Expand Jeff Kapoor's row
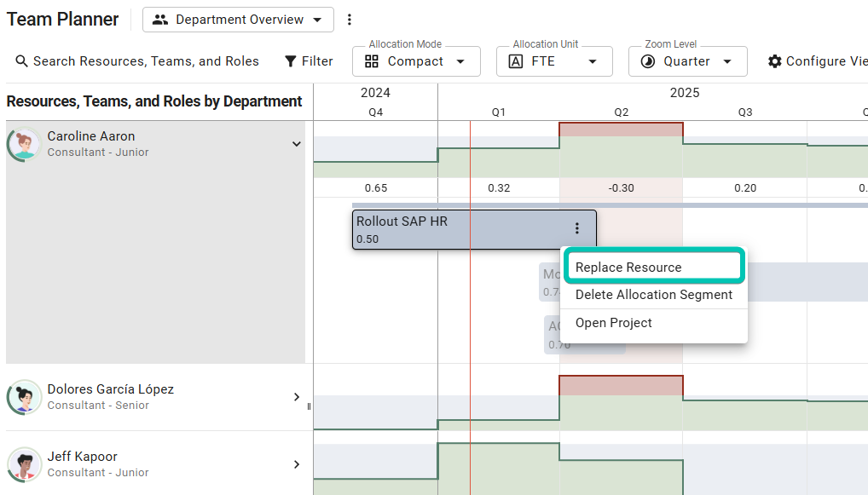The height and width of the screenshot is (495, 868). tap(297, 464)
